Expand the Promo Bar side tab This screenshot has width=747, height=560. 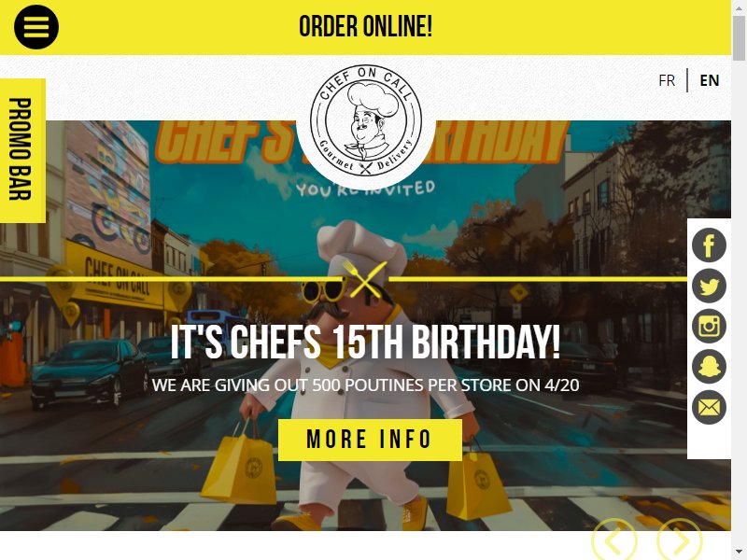[22, 150]
